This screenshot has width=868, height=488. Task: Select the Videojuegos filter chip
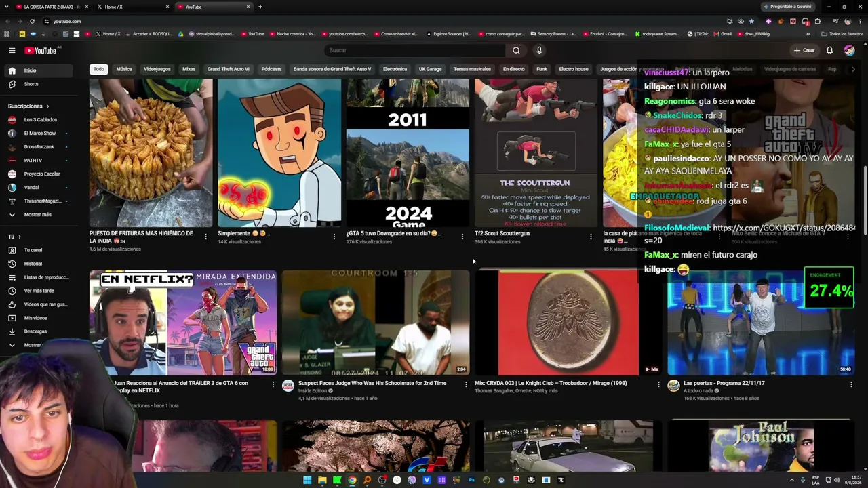pos(157,69)
